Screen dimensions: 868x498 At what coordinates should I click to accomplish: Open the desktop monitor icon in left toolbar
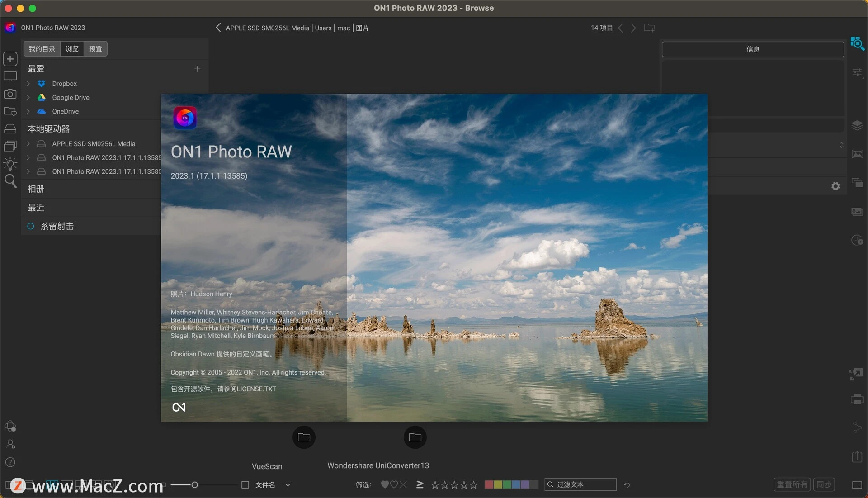point(10,76)
